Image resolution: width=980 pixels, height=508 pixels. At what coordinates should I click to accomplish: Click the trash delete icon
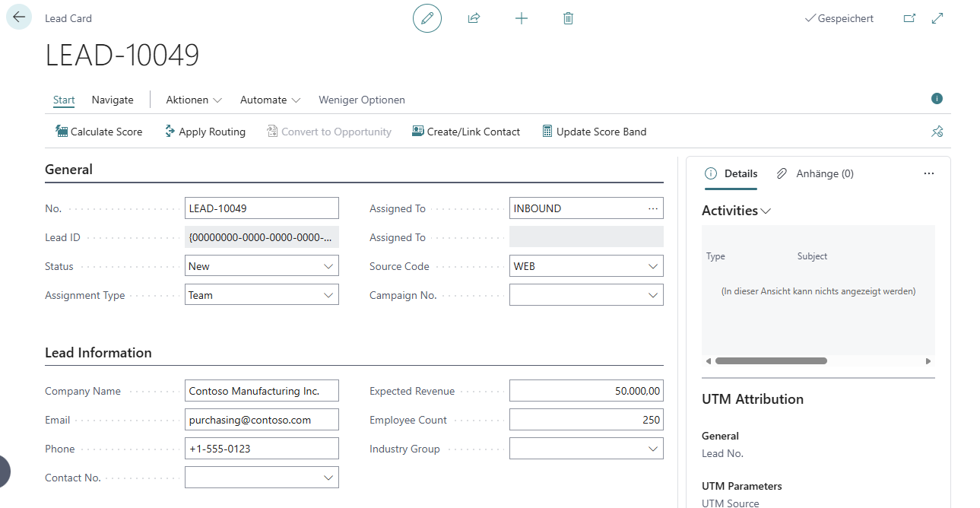(568, 17)
